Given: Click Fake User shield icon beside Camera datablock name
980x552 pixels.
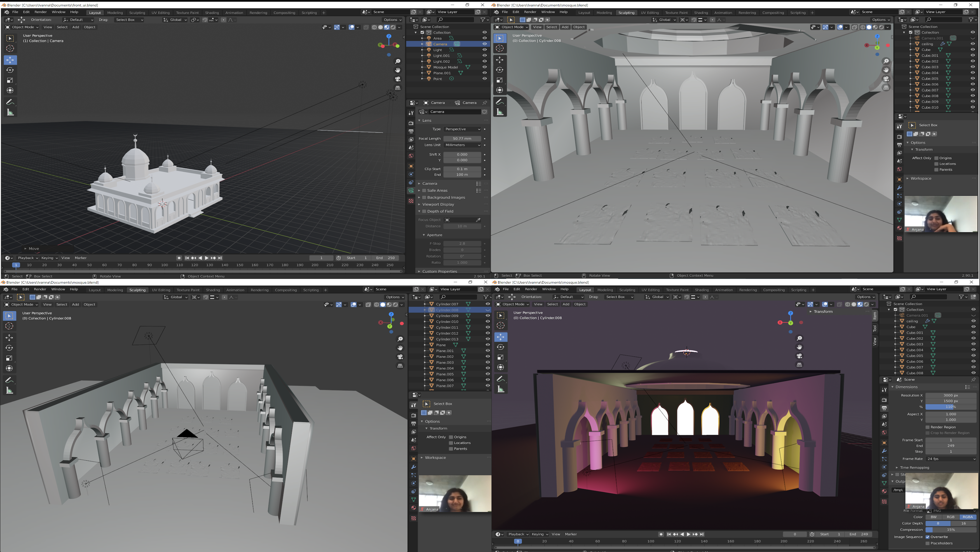Looking at the screenshot, I should tap(484, 112).
